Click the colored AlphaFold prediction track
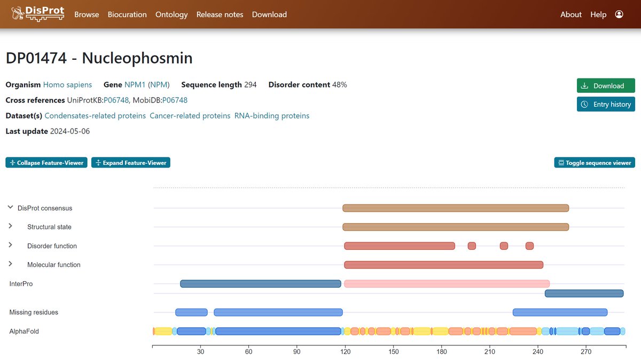The width and height of the screenshot is (641, 364). (x=374, y=331)
